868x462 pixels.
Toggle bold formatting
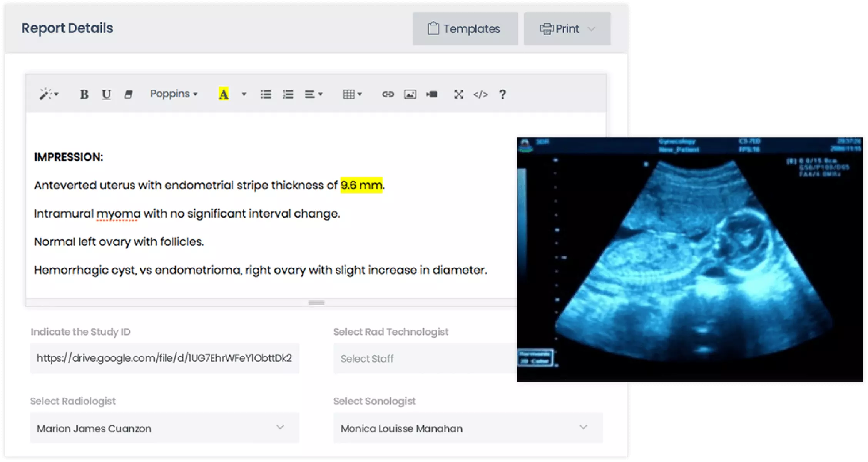click(84, 94)
